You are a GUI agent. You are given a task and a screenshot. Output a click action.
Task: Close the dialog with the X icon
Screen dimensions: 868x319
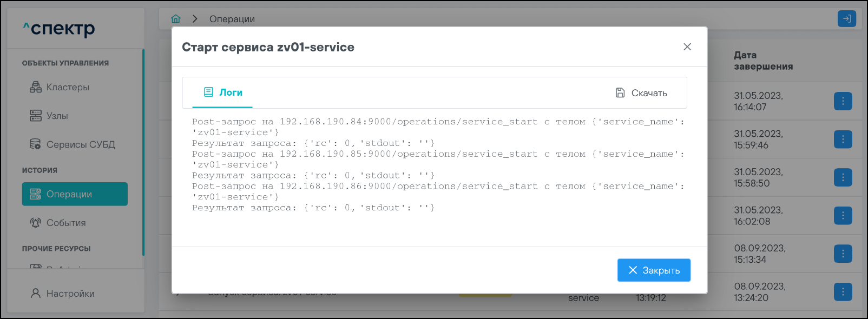[687, 47]
